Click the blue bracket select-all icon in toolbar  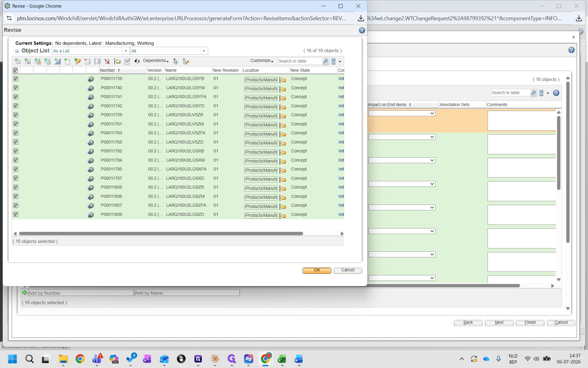(97, 61)
